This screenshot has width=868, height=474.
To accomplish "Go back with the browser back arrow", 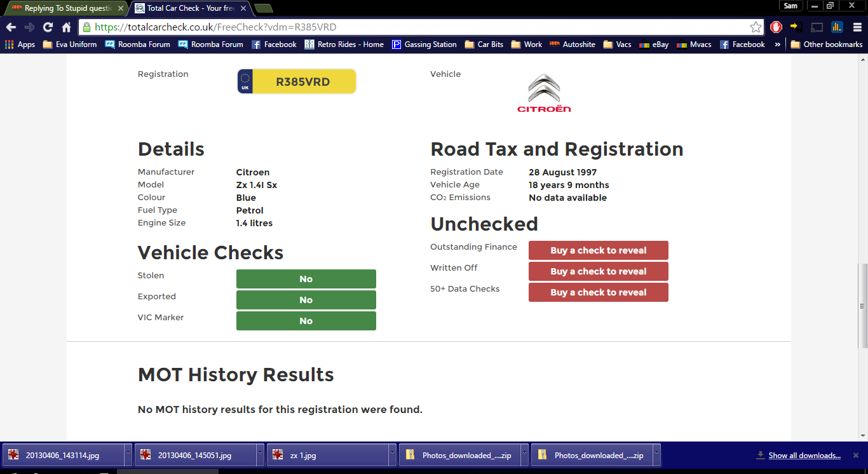I will [x=11, y=27].
